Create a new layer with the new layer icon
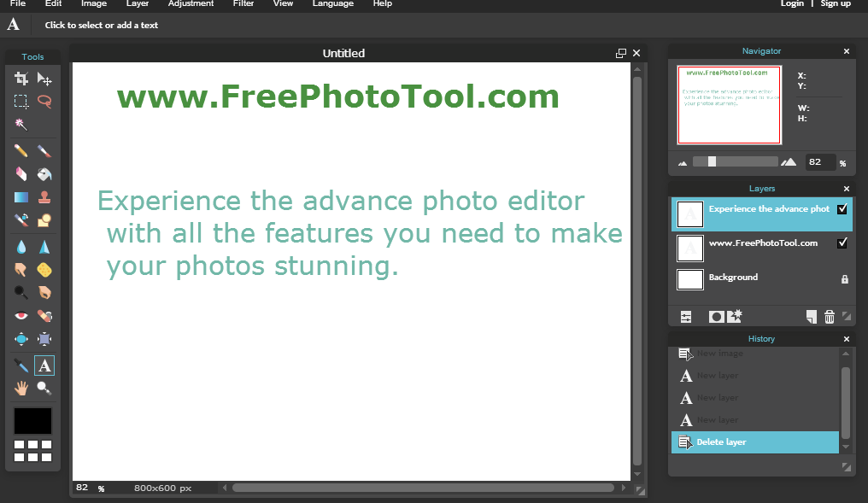 click(810, 316)
